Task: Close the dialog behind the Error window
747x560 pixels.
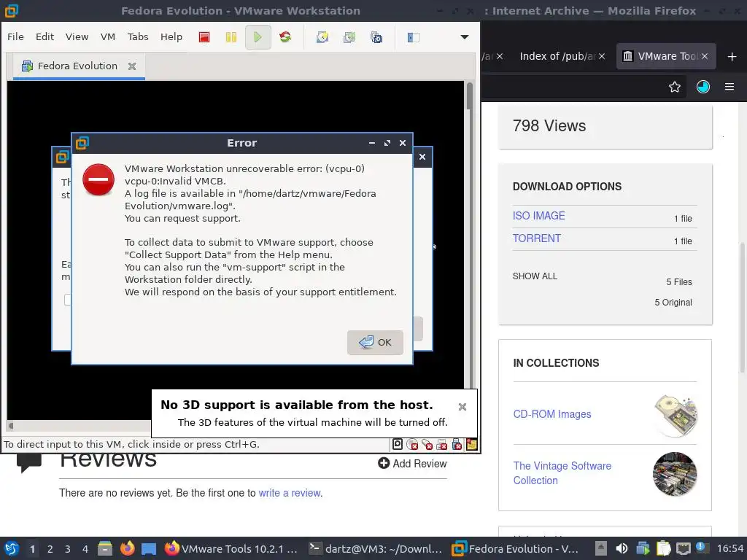Action: click(422, 157)
